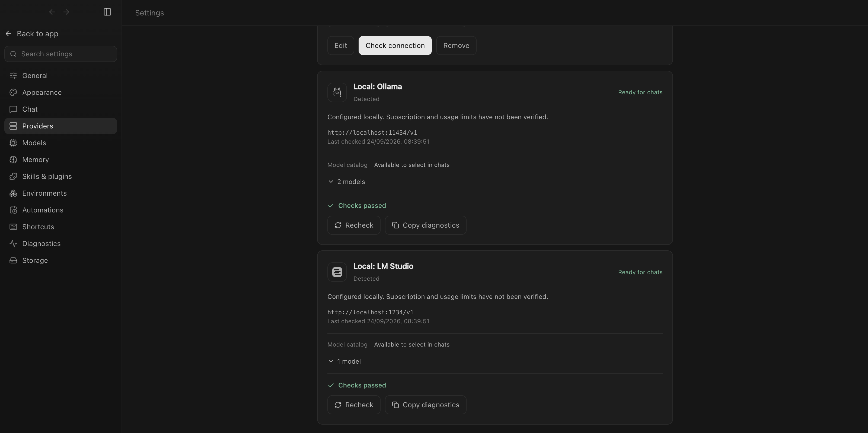The image size is (868, 433).
Task: Open Models settings
Action: click(61, 143)
